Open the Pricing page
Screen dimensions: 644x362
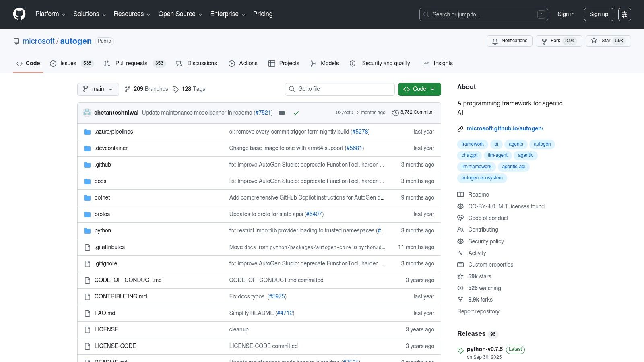tap(263, 14)
